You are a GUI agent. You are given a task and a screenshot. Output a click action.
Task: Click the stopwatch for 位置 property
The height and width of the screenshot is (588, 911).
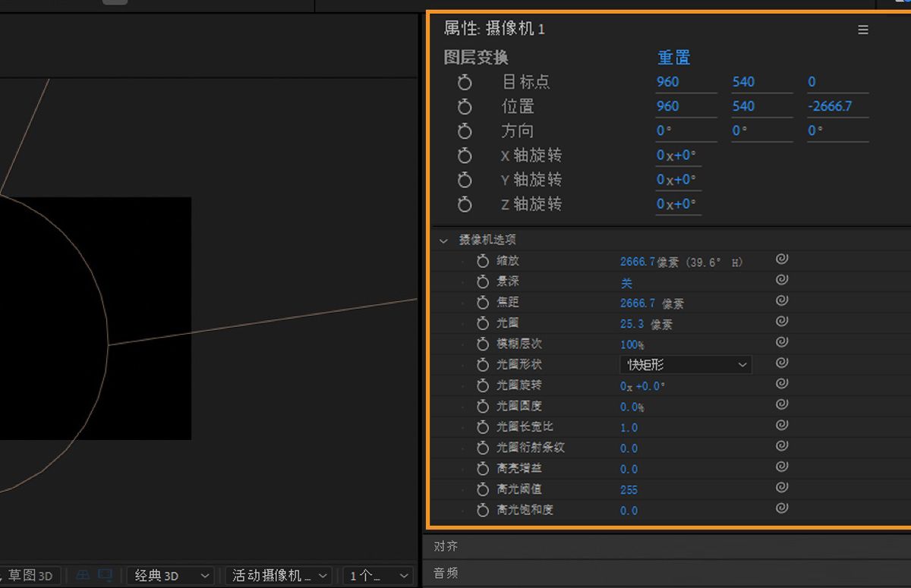coord(465,106)
